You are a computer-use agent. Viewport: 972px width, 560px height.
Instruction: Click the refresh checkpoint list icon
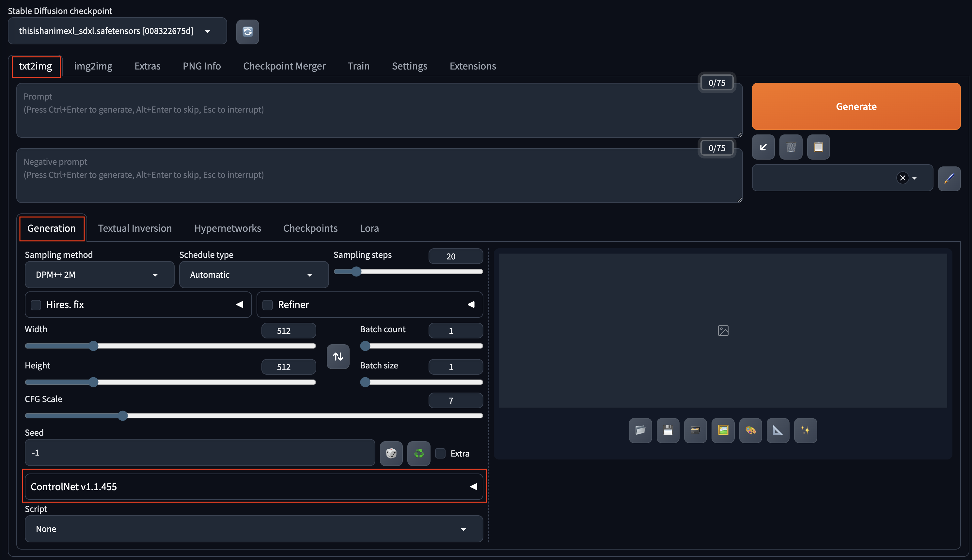click(x=247, y=32)
